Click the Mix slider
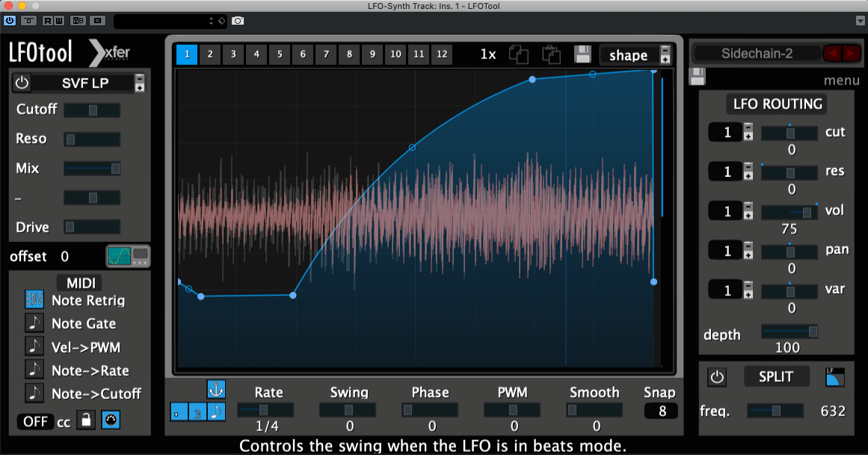The image size is (868, 455). click(92, 168)
